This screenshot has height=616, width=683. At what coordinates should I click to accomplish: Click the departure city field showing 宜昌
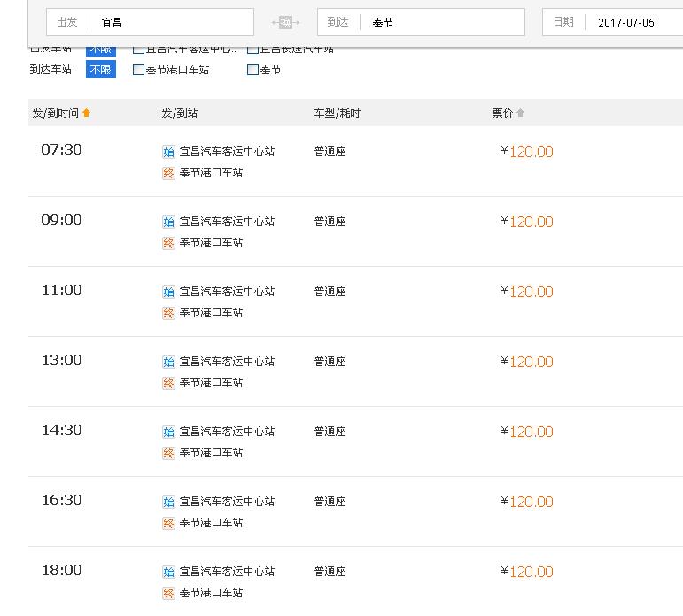click(150, 22)
